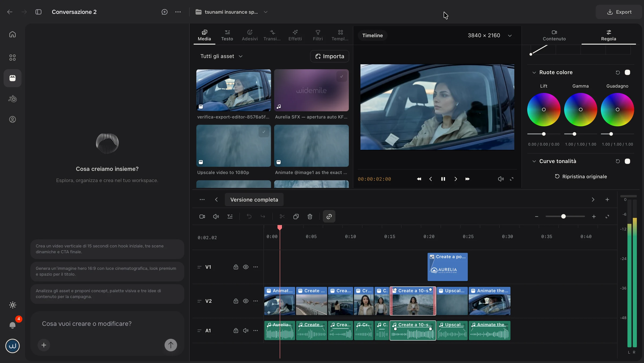The width and height of the screenshot is (644, 363).
Task: Mute the A1 audio track
Action: [x=246, y=331]
